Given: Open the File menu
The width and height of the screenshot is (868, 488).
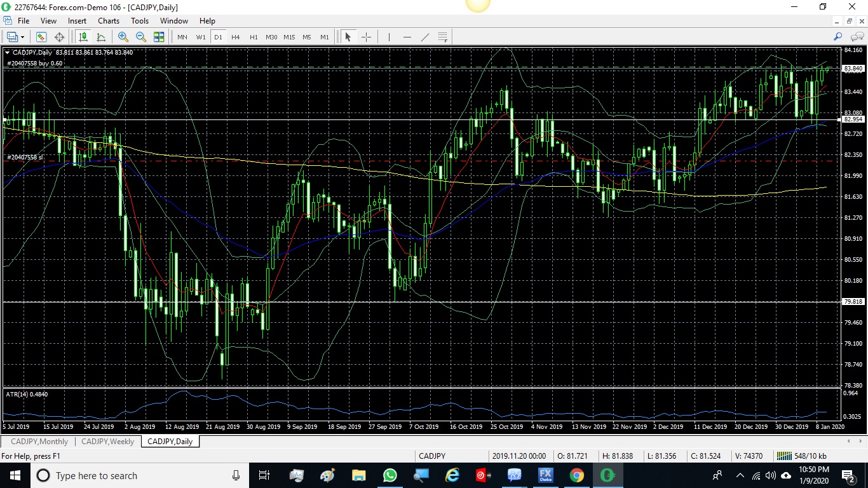Looking at the screenshot, I should (x=24, y=21).
